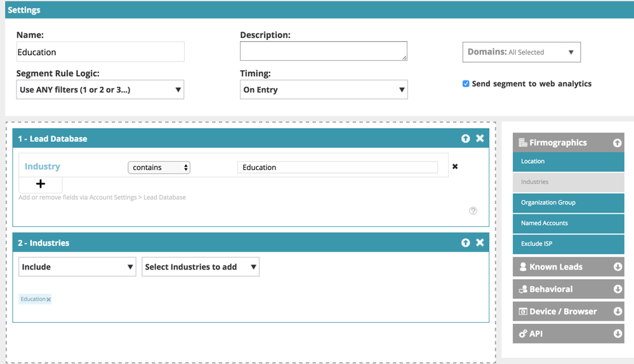Screen dimensions: 634x364
Task: Open the help question mark icon
Action: [x=473, y=211]
